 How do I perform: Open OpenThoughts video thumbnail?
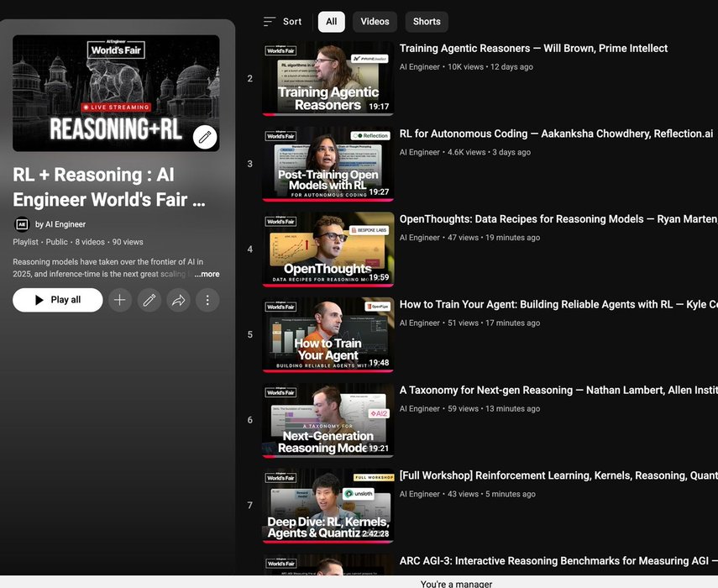[328, 249]
